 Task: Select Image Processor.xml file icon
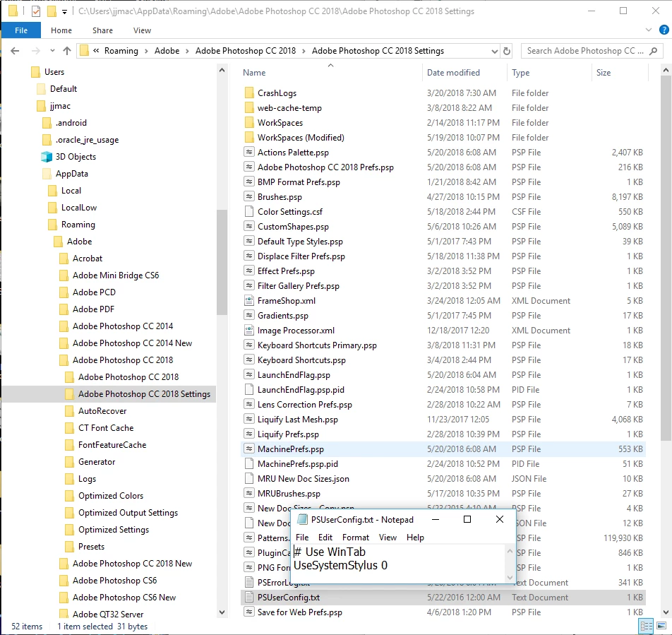[x=249, y=330]
